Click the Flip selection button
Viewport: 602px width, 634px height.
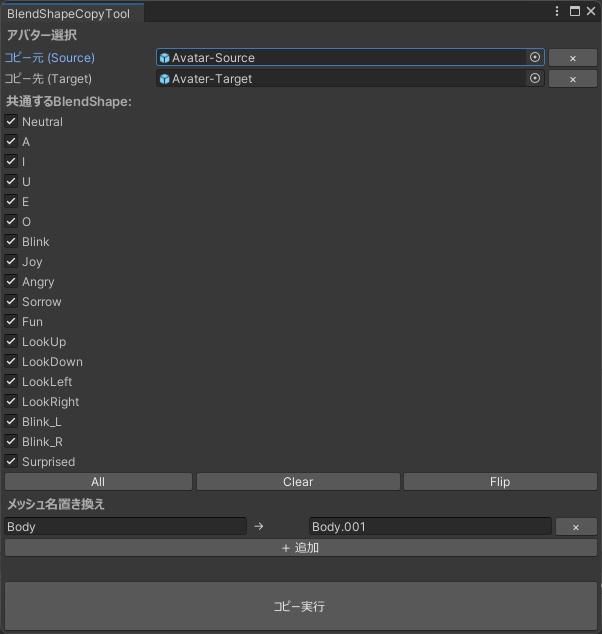(x=500, y=482)
